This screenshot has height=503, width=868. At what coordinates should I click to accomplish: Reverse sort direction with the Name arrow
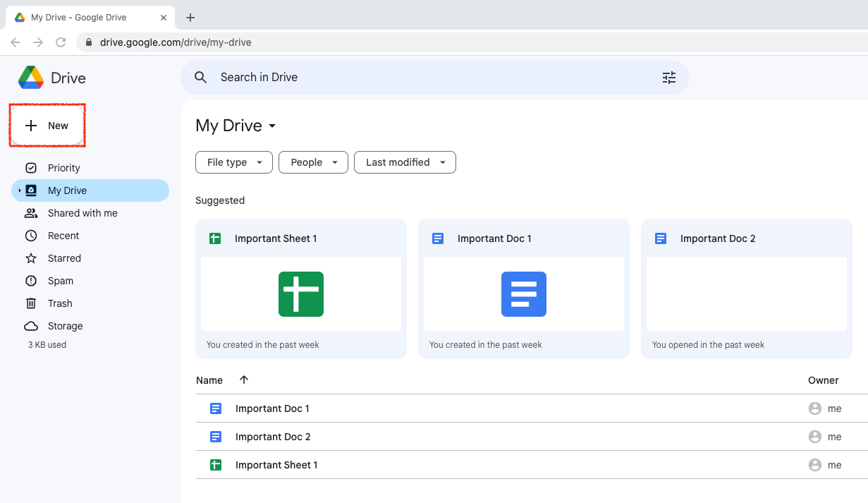coord(244,380)
